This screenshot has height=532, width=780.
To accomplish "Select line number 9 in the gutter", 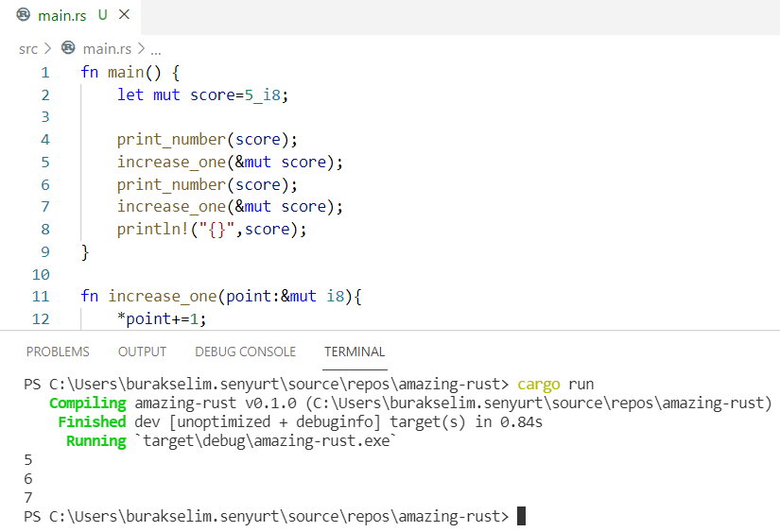I will coord(44,251).
